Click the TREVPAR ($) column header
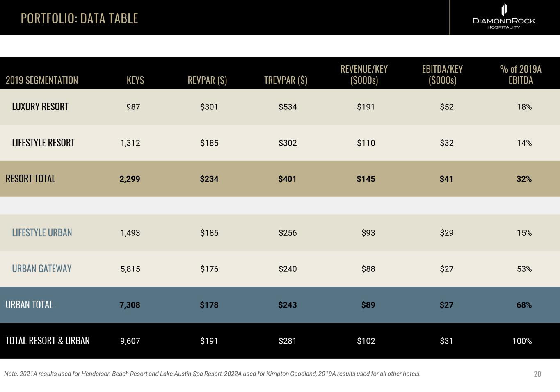This screenshot has width=560, height=392. click(286, 80)
